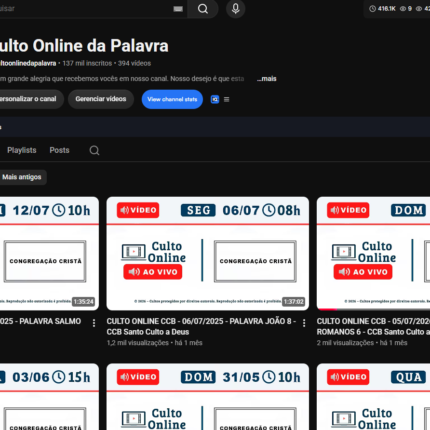This screenshot has width=430, height=430.
Task: Switch to the Playlists tab
Action: (22, 150)
